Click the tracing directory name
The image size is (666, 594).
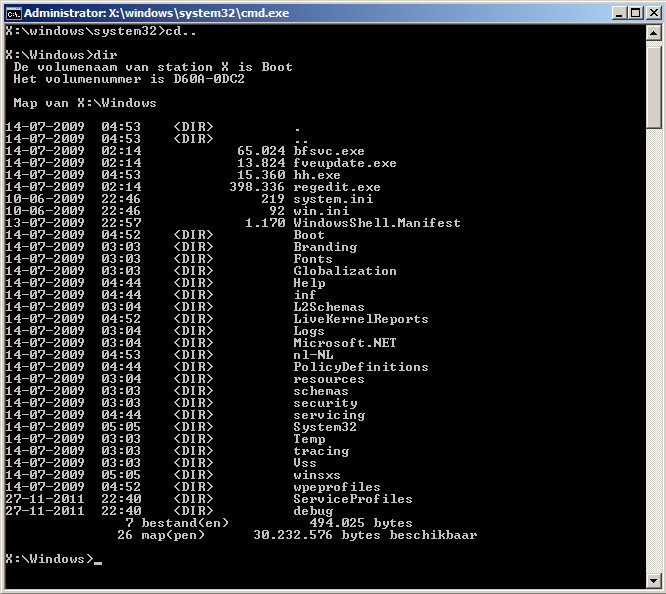pyautogui.click(x=321, y=451)
